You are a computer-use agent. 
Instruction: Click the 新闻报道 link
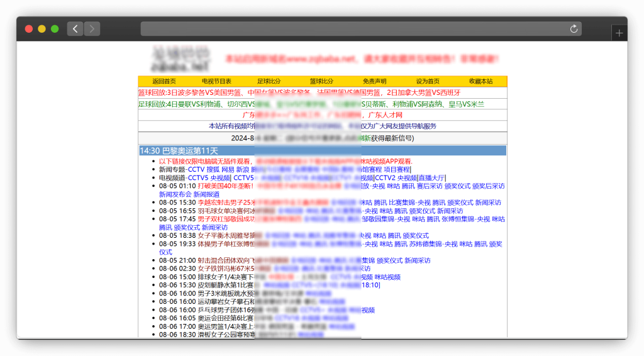click(x=207, y=194)
